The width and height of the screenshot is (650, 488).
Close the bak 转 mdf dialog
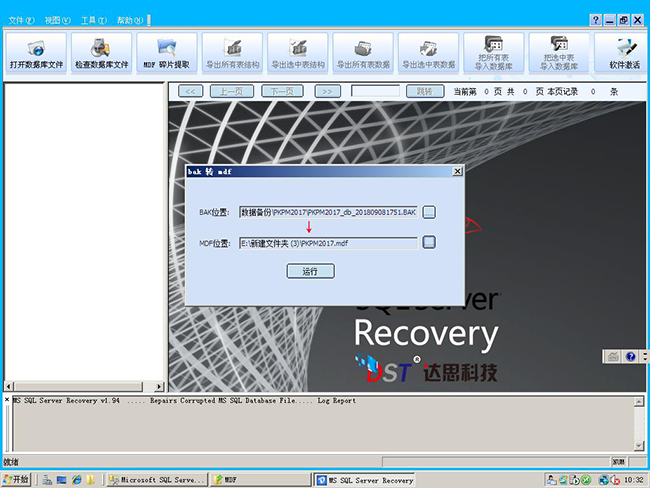coord(457,171)
